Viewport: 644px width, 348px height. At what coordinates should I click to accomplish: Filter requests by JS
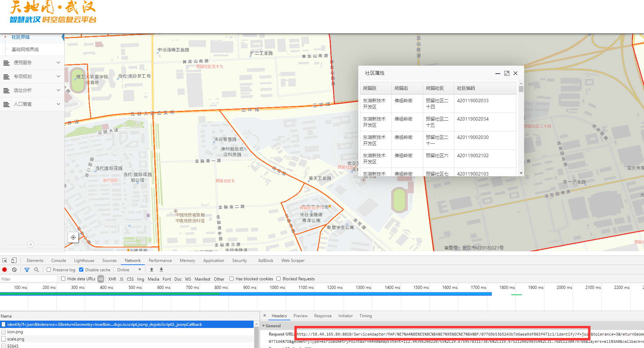(121, 279)
